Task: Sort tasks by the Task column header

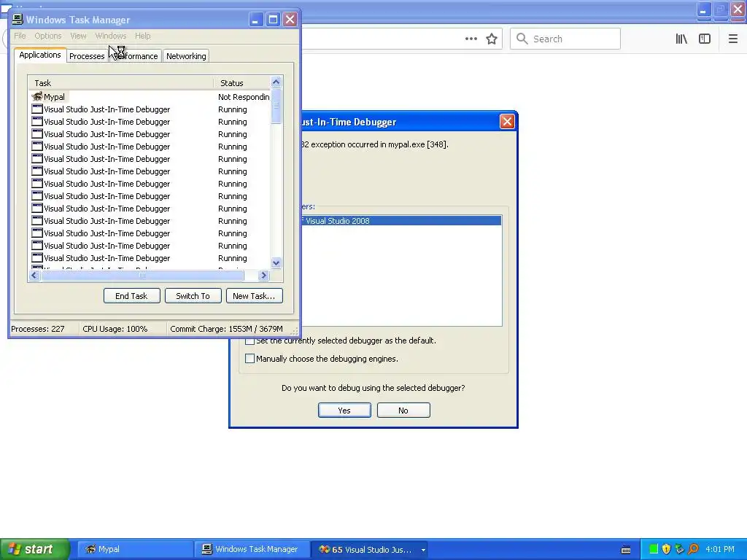Action: (x=121, y=83)
